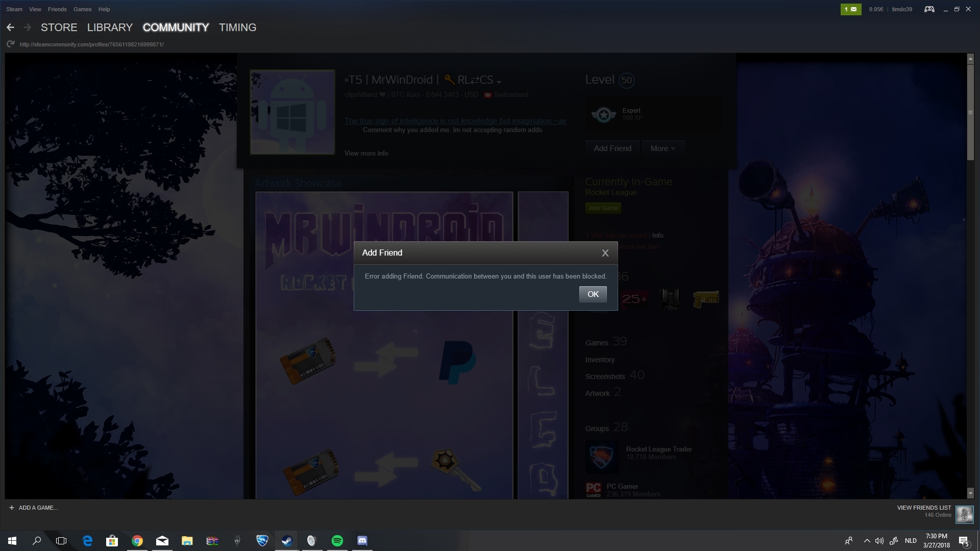Open the timdo39 account menu
This screenshot has width=980, height=551.
(902, 9)
